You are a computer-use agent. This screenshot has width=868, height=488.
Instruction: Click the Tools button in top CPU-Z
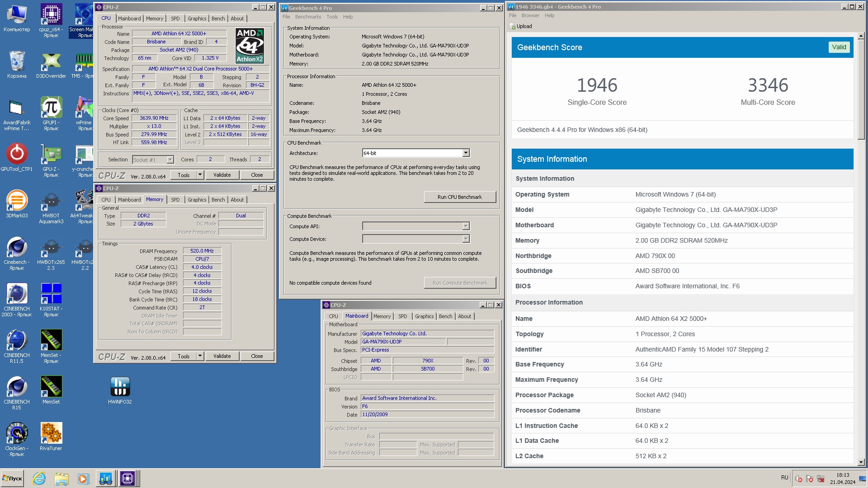(x=184, y=175)
